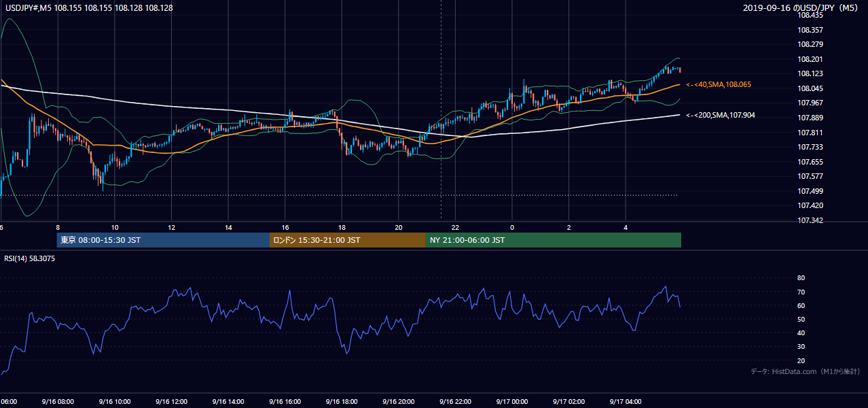This screenshot has width=868, height=408.
Task: Click the 9/16 12:00 bottom time label
Action: coord(171,402)
